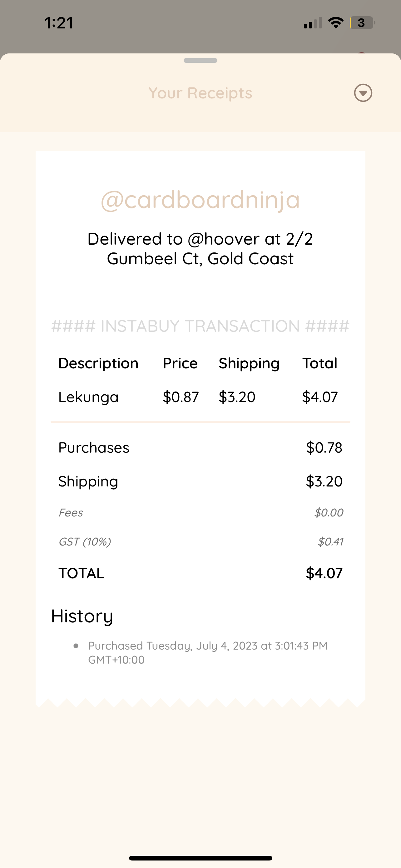Open the @cardboardninja seller profile

click(x=200, y=200)
